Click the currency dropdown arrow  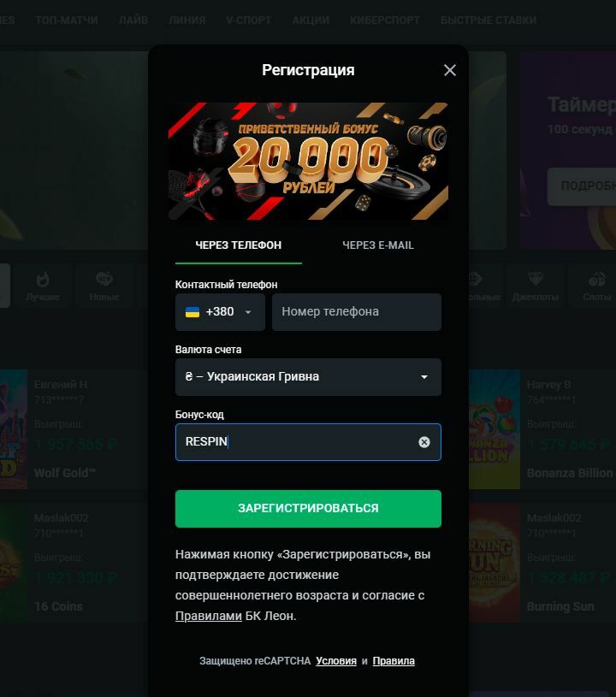pos(424,377)
